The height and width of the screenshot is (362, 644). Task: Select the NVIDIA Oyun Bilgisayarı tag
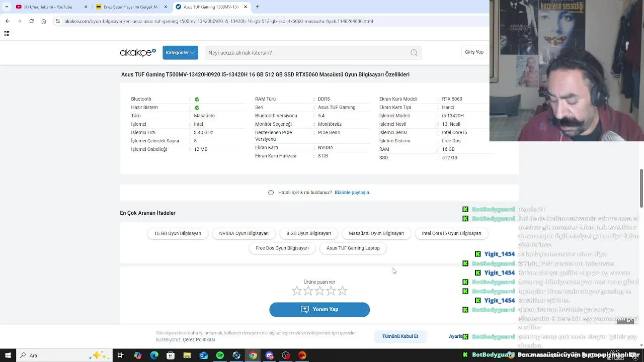(x=244, y=233)
